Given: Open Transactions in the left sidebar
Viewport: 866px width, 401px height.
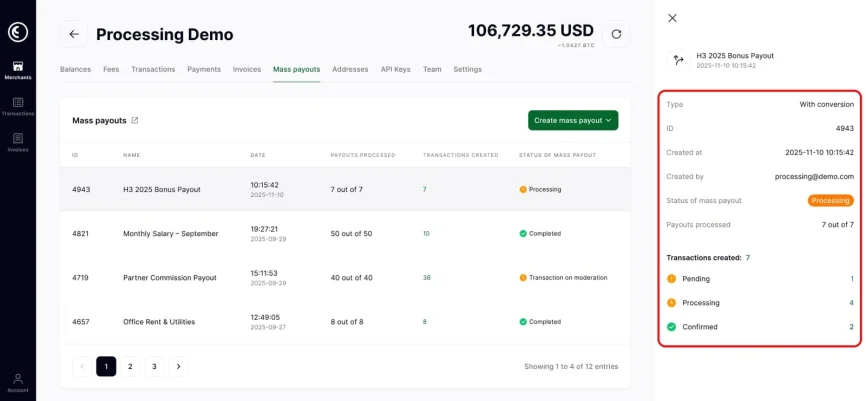Looking at the screenshot, I should pos(17,106).
